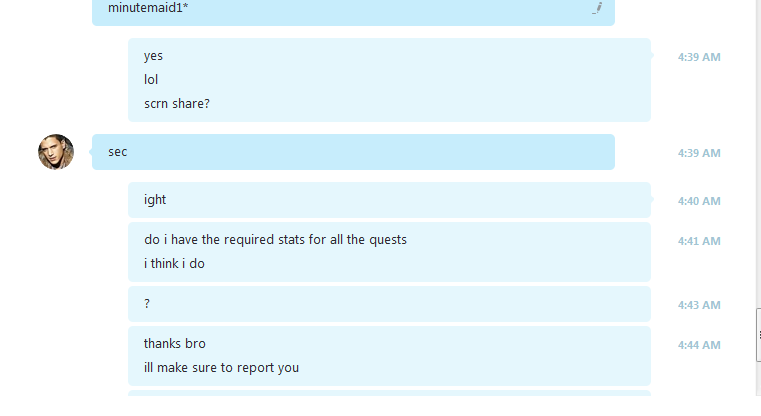Screen dimensions: 761x416
Task: Click "ill make sure to report you" message
Action: point(221,368)
